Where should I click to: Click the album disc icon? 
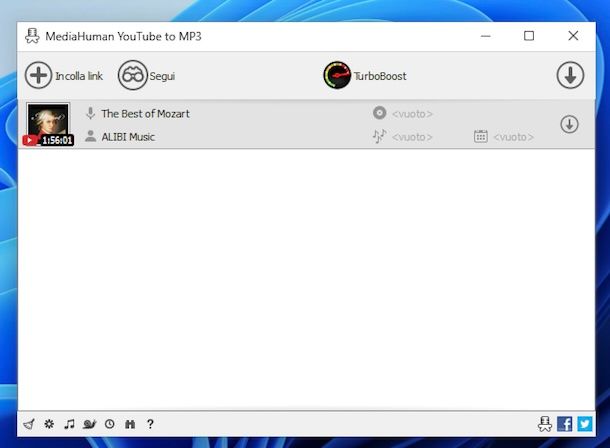[379, 113]
